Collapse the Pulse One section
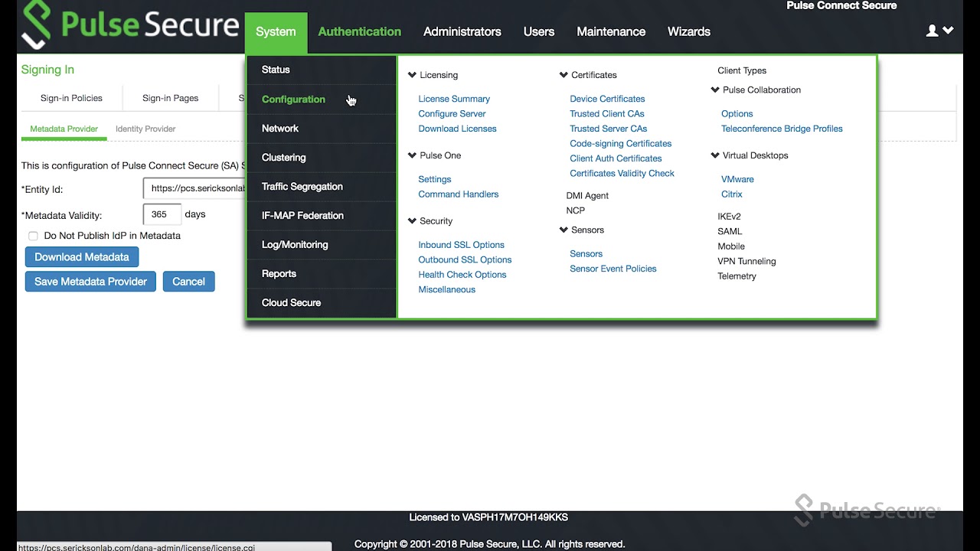Screen dimensions: 980x551 [412, 155]
